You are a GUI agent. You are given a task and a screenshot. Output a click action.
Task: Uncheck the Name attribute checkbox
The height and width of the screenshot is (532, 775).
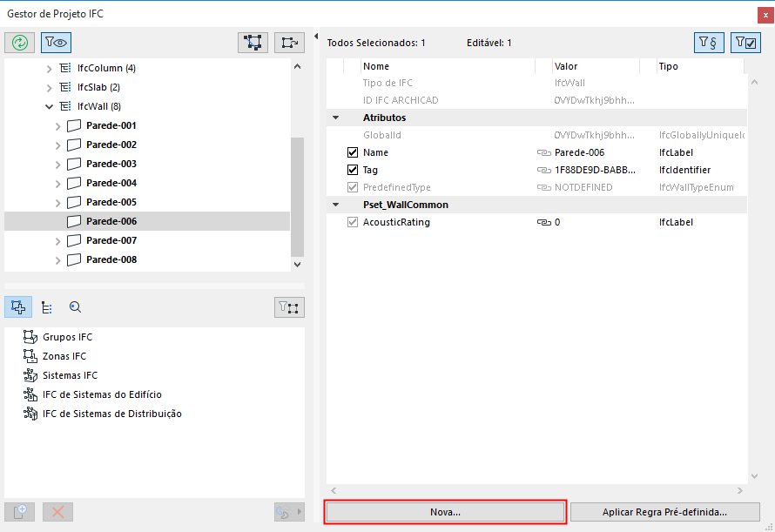coord(353,152)
